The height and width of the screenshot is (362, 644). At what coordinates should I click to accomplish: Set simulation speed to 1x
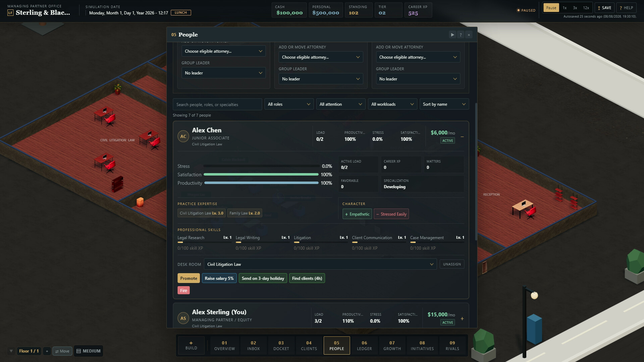565,8
